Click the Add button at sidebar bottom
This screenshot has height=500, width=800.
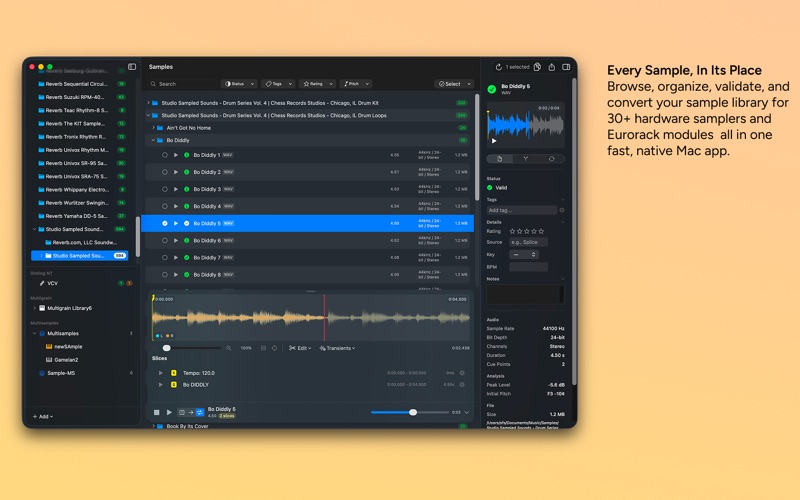tap(43, 416)
